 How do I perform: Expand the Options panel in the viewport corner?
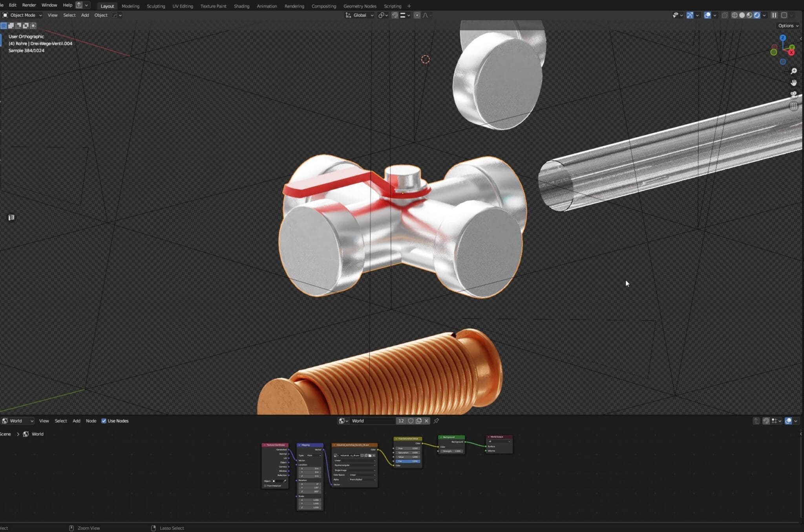coord(788,25)
